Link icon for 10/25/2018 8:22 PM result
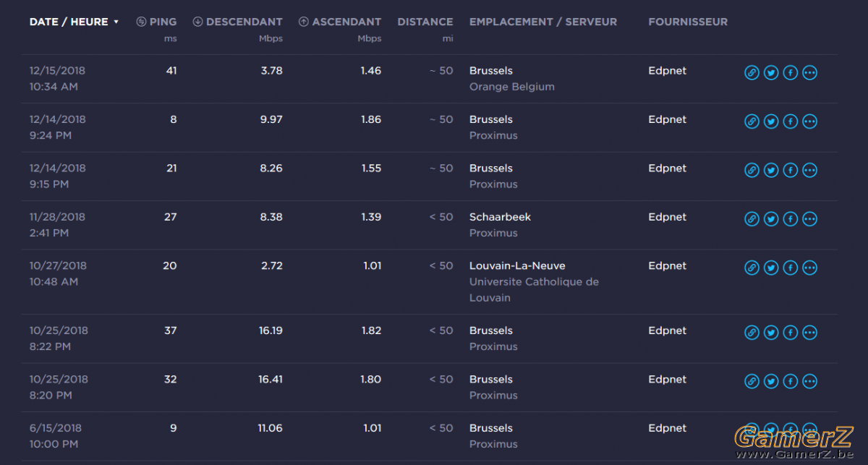Viewport: 868px width, 465px height. [752, 333]
